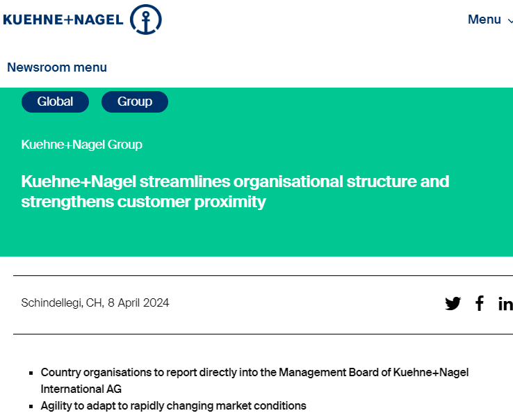The width and height of the screenshot is (513, 420).
Task: Select the Global tag
Action: pyautogui.click(x=55, y=102)
